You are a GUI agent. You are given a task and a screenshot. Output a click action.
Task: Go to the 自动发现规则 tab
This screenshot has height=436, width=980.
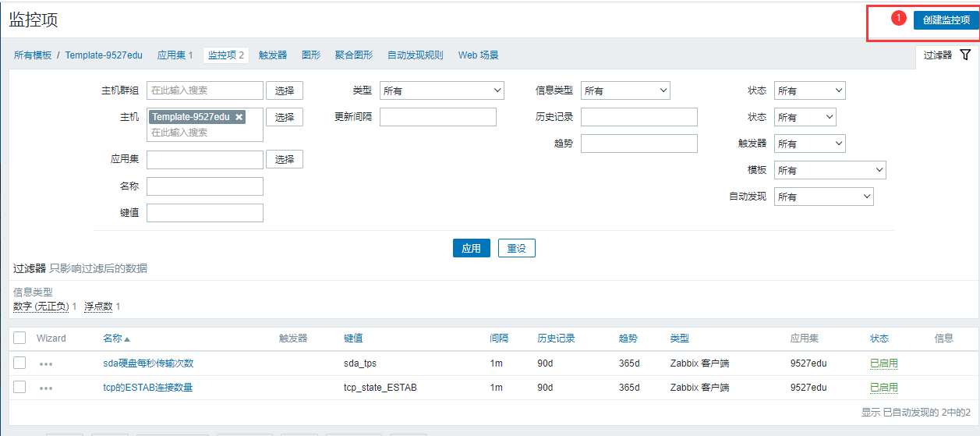click(x=415, y=55)
